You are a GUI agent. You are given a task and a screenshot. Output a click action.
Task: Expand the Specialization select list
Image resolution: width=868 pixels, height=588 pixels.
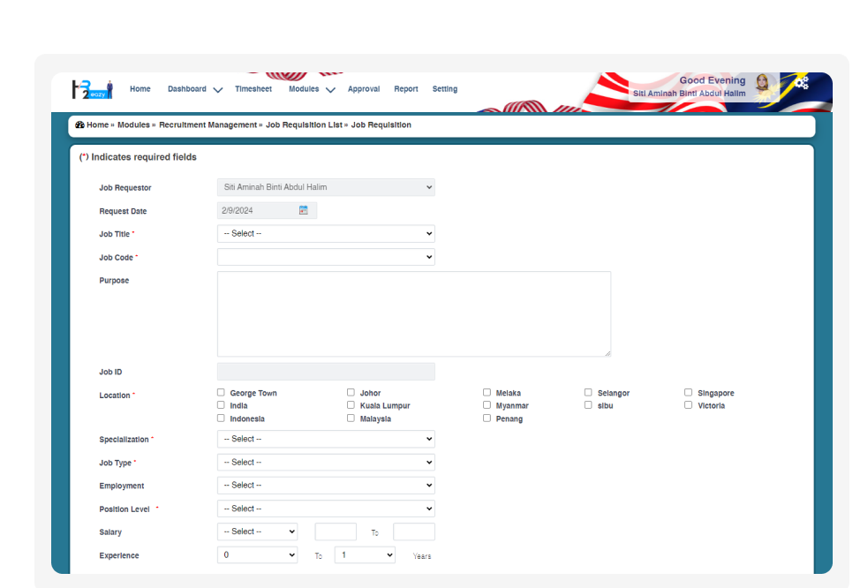[x=326, y=439]
